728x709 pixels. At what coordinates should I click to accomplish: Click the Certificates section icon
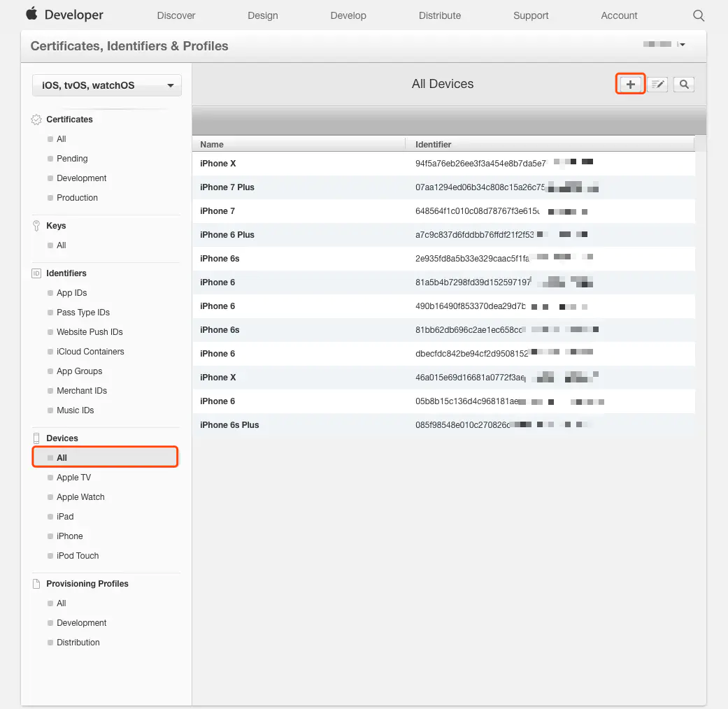pos(36,120)
